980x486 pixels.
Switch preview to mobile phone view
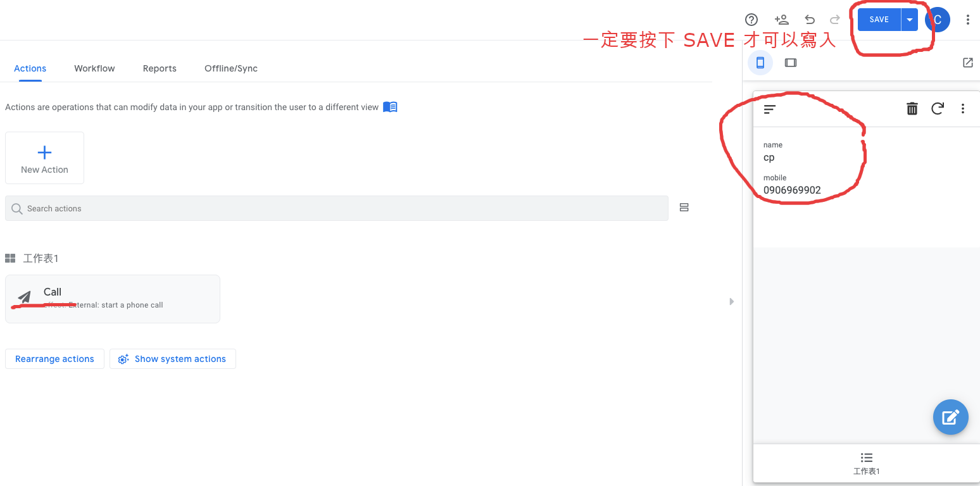760,63
